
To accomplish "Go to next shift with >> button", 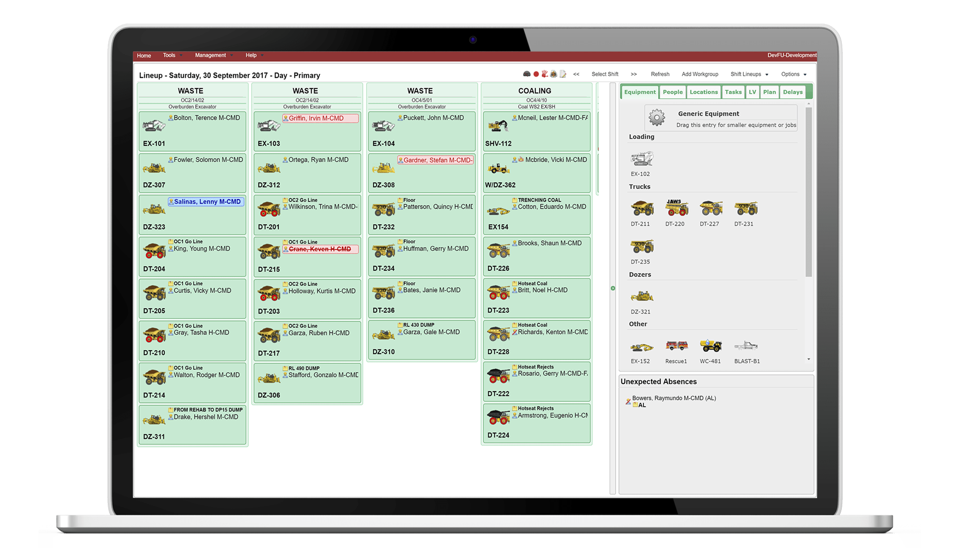I will coord(634,74).
